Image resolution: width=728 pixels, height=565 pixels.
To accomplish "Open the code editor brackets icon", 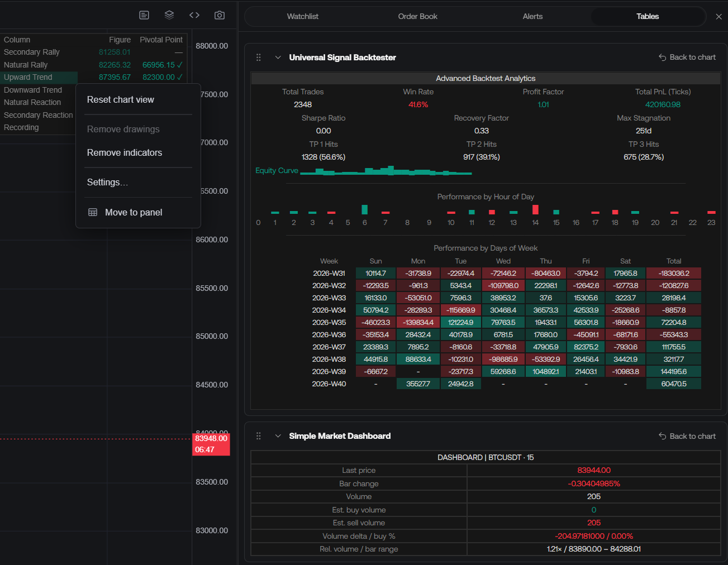I will coord(194,15).
